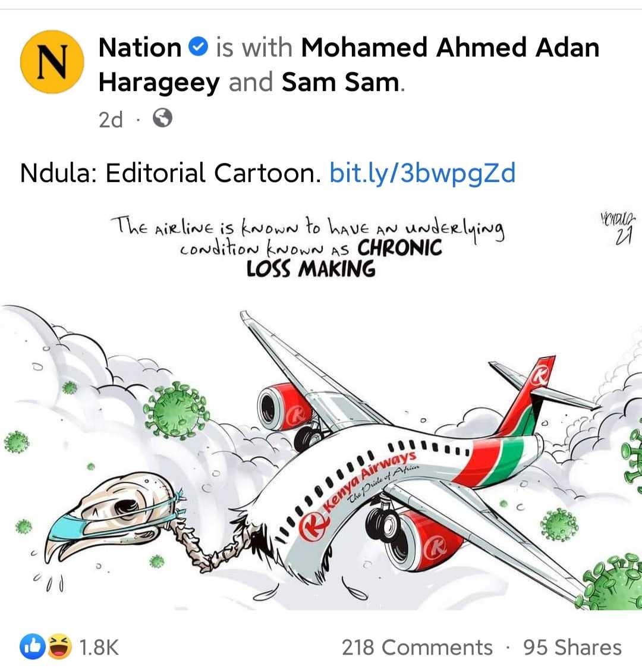Click the cartoon caption about chronic loss making

click(x=309, y=248)
